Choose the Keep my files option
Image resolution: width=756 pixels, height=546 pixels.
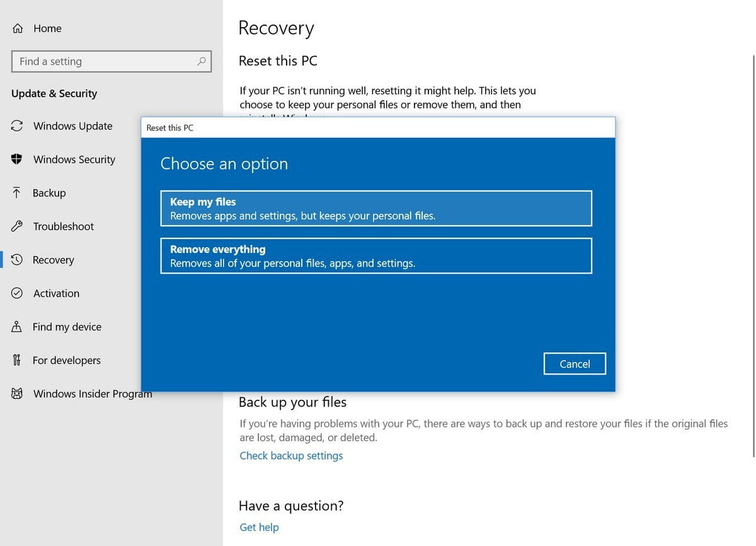pyautogui.click(x=376, y=208)
